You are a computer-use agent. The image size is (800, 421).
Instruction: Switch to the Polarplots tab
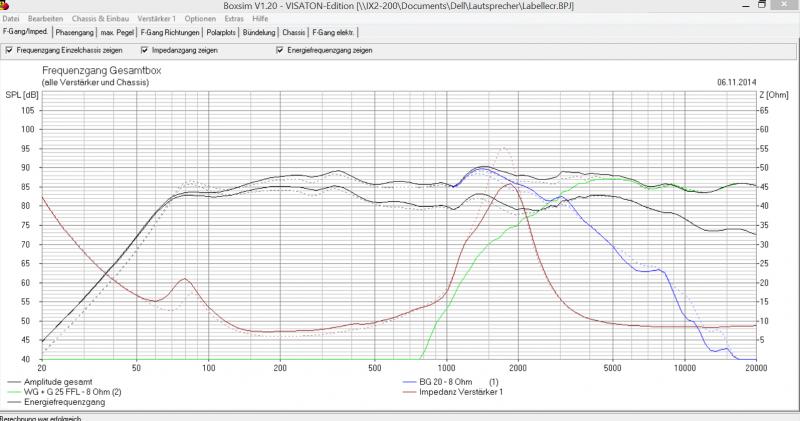pos(221,32)
